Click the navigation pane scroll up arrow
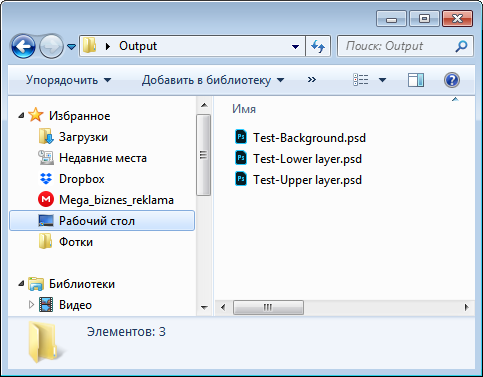The height and width of the screenshot is (377, 483). [x=204, y=105]
